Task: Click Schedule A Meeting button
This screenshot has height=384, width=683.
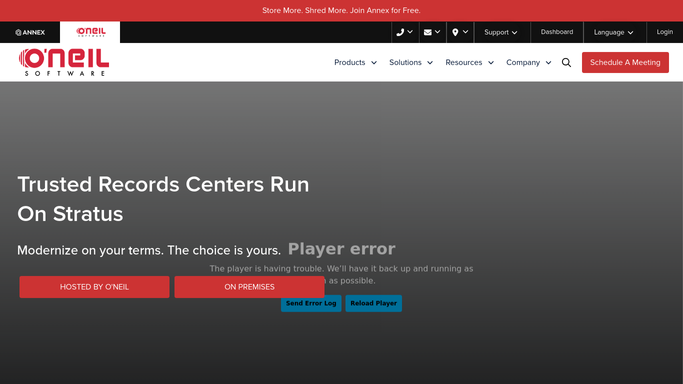Action: coord(625,63)
